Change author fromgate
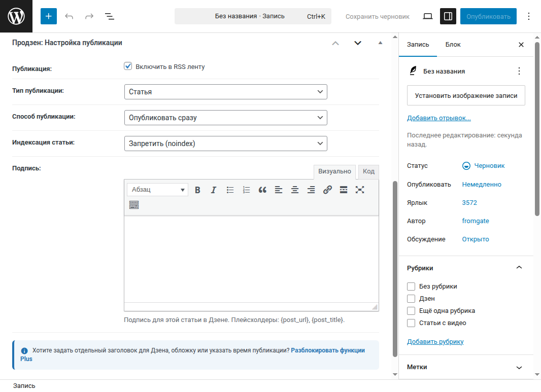 click(476, 221)
